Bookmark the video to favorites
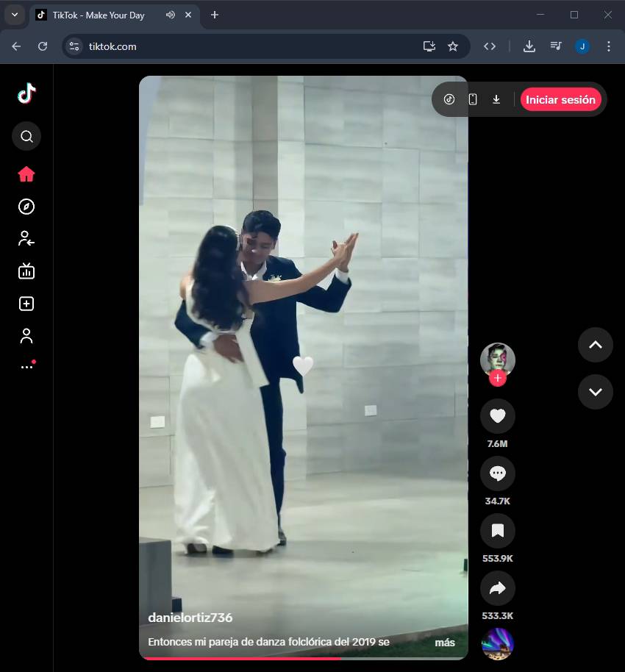The height and width of the screenshot is (672, 625). tap(497, 531)
